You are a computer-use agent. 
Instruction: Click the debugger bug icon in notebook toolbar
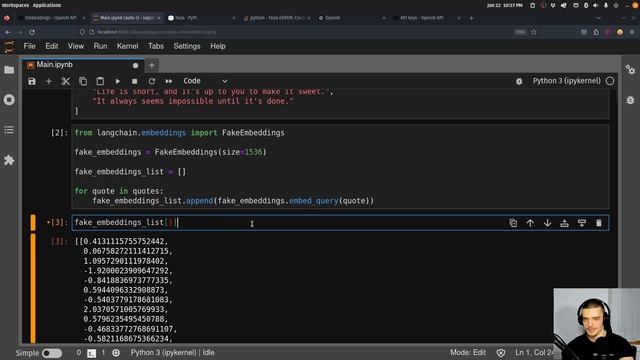point(519,81)
